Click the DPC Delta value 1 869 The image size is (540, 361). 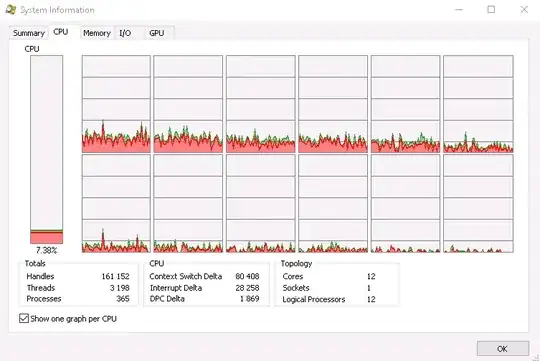tap(250, 299)
